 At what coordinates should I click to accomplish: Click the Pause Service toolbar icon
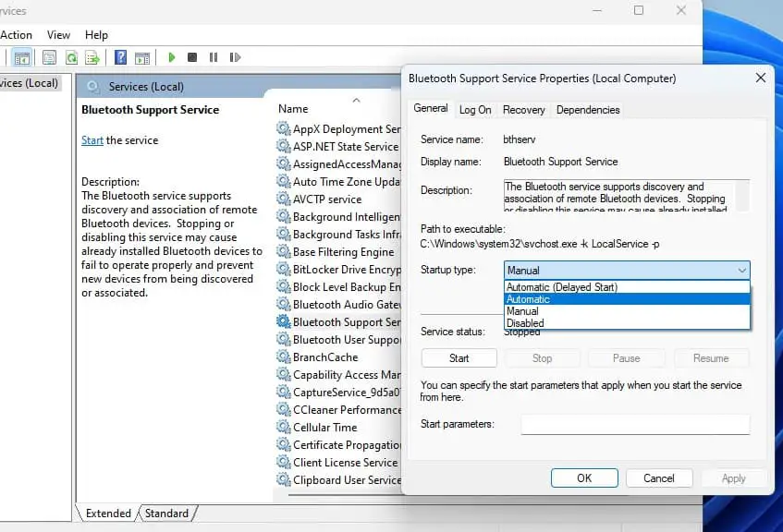point(214,57)
